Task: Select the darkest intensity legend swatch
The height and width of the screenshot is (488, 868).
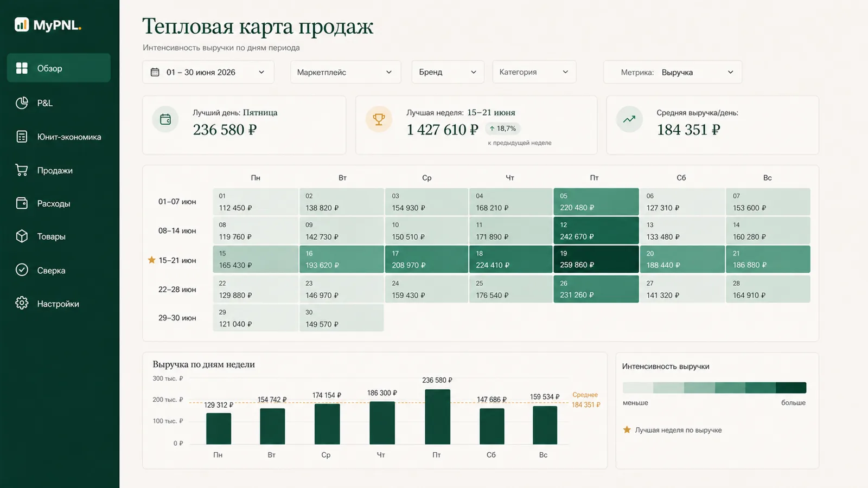Action: [x=791, y=388]
